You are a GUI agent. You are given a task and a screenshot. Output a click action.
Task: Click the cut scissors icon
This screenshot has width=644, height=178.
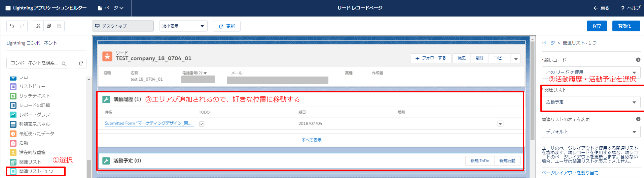point(38,26)
